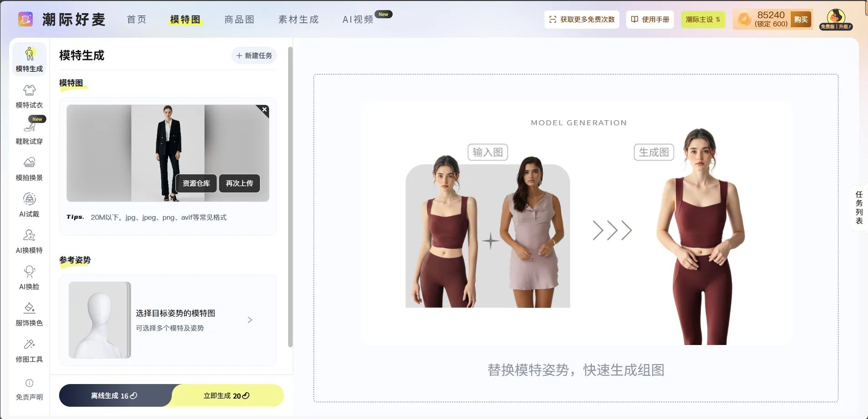
Task: Open the 潮际主设 switcher dropdown
Action: click(x=703, y=20)
